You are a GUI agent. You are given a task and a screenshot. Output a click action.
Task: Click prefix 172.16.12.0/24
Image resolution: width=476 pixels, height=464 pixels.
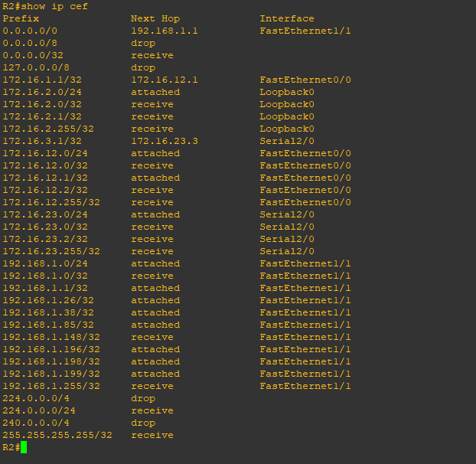tap(45, 153)
